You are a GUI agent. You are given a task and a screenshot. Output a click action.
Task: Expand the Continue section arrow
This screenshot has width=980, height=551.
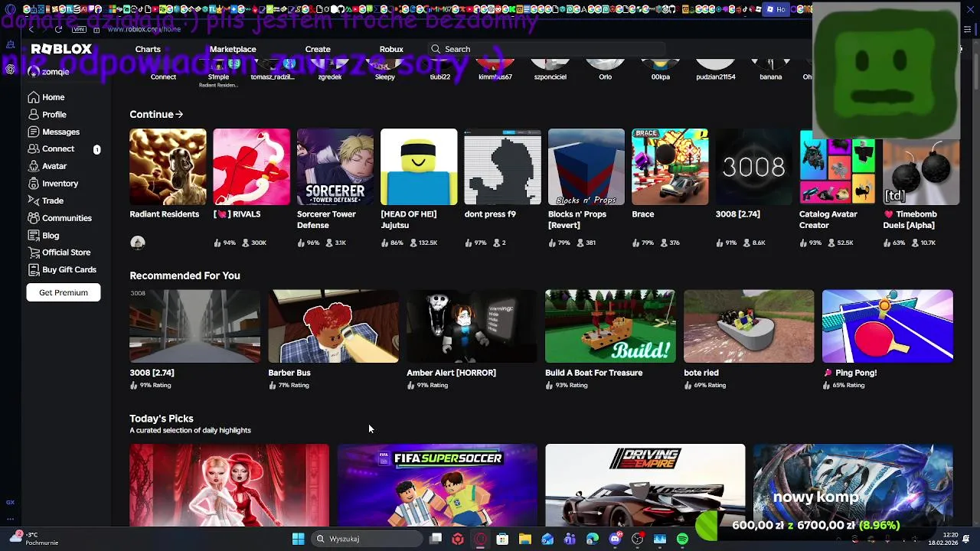179,114
